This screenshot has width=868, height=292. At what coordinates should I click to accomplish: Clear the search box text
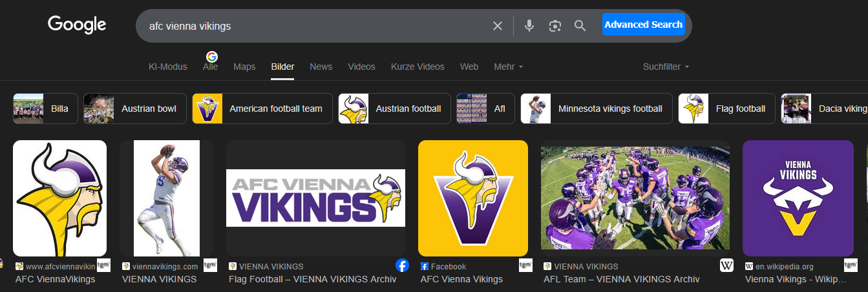[498, 26]
